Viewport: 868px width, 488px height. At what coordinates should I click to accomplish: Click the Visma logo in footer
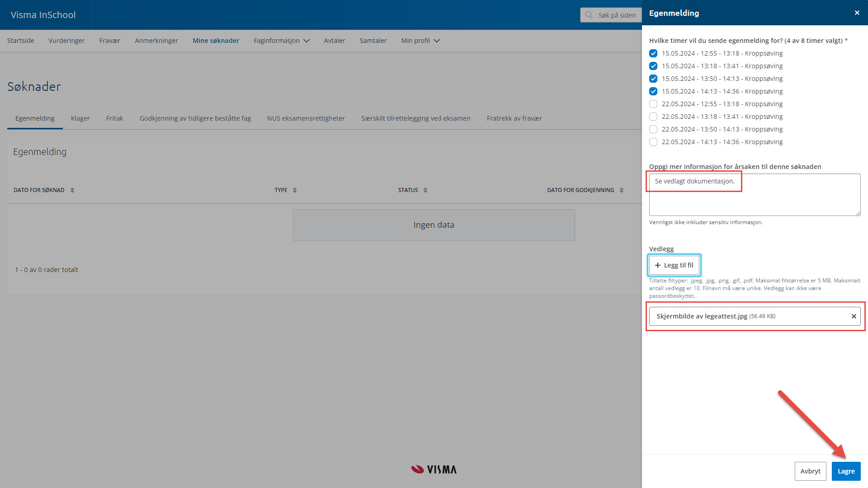[x=434, y=469]
